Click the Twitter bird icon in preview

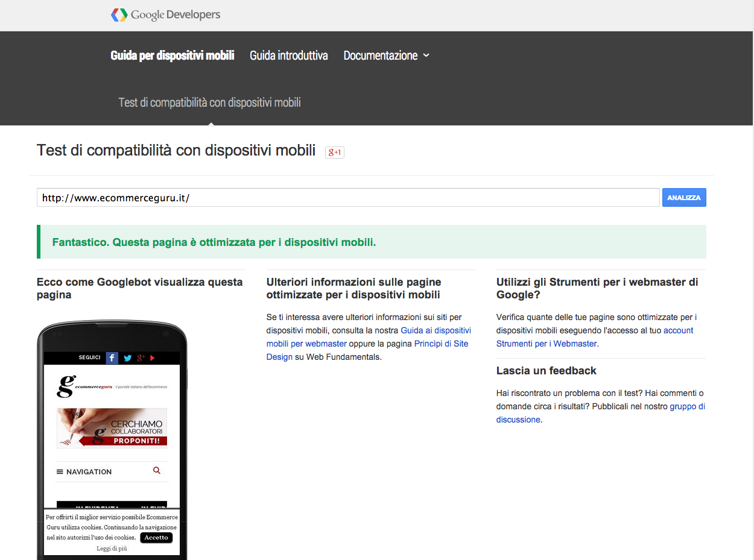128,358
